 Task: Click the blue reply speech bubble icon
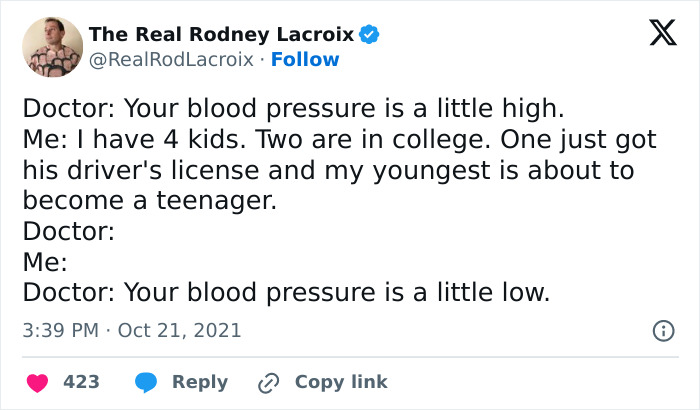tap(146, 382)
